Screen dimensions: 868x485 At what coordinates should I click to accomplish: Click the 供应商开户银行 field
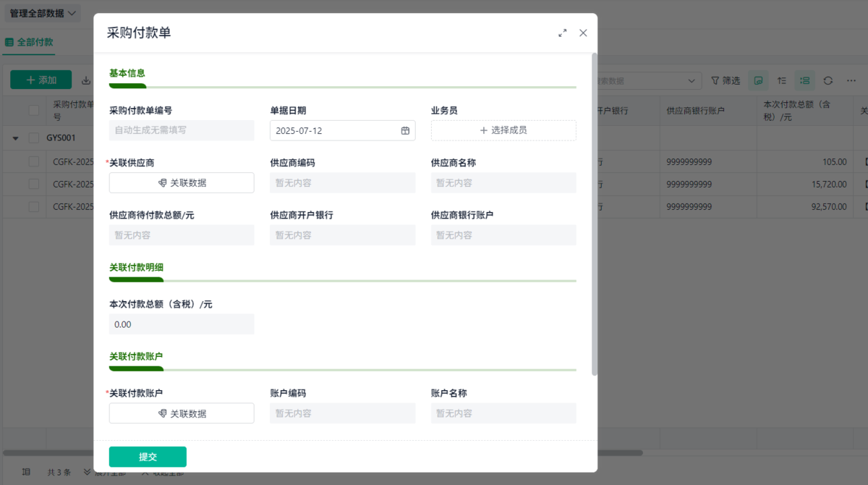point(342,235)
